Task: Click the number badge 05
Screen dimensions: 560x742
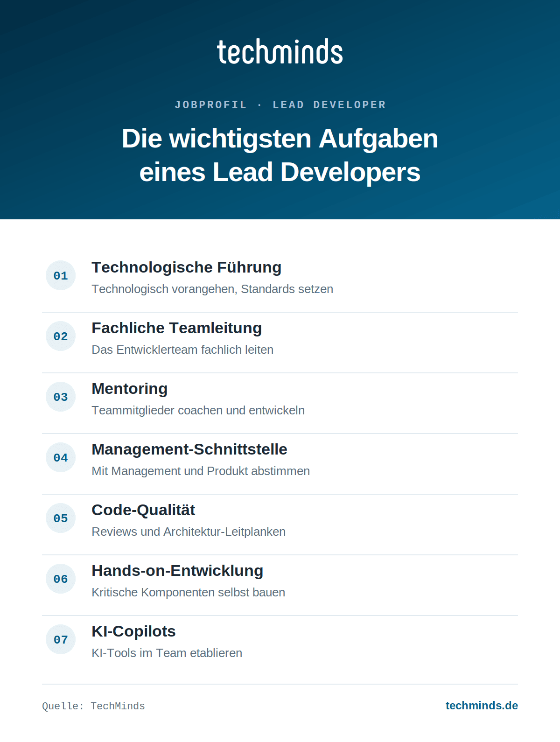Action: pyautogui.click(x=61, y=518)
